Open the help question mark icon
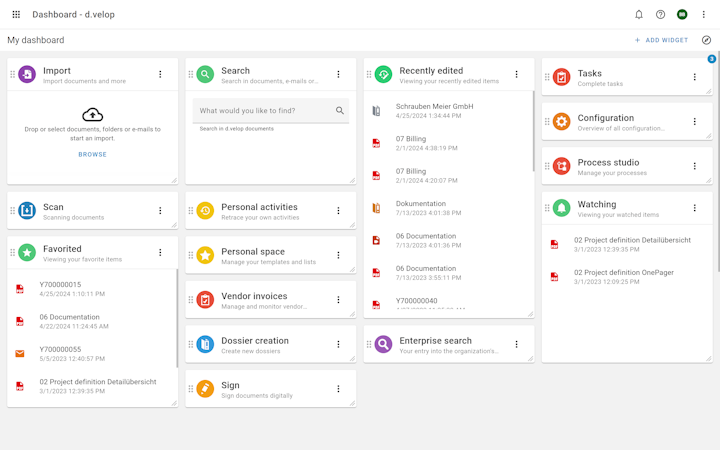 [x=660, y=14]
